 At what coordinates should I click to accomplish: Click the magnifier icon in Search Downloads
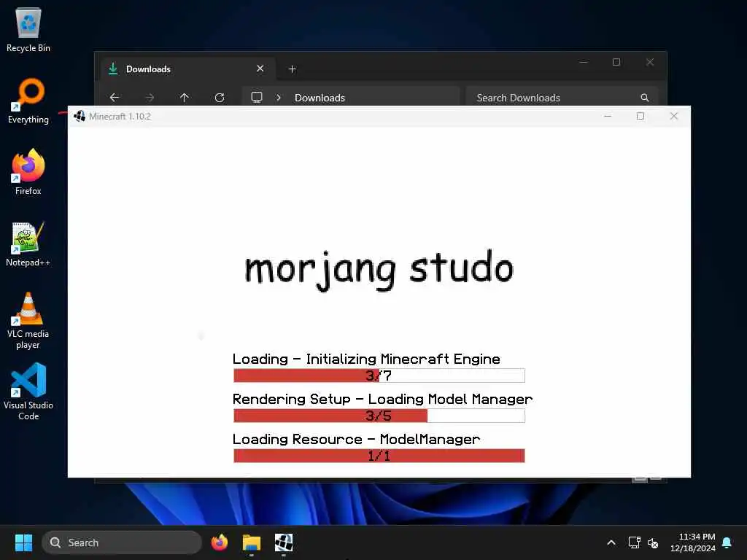[645, 98]
